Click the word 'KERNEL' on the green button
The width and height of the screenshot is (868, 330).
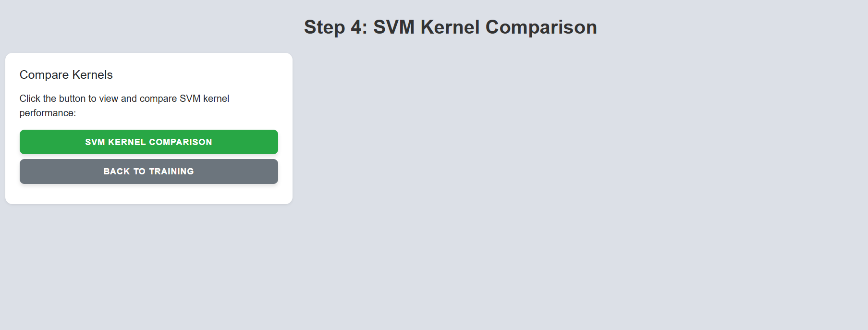127,142
